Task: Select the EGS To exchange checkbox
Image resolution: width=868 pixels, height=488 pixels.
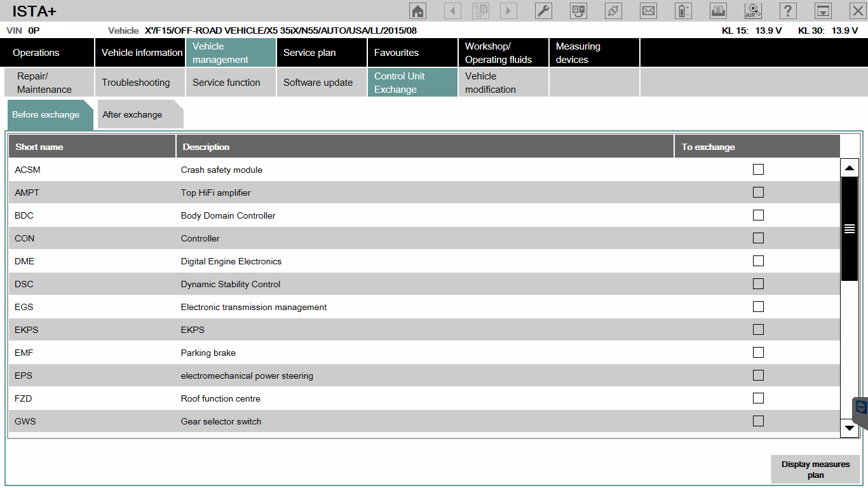Action: pyautogui.click(x=758, y=307)
